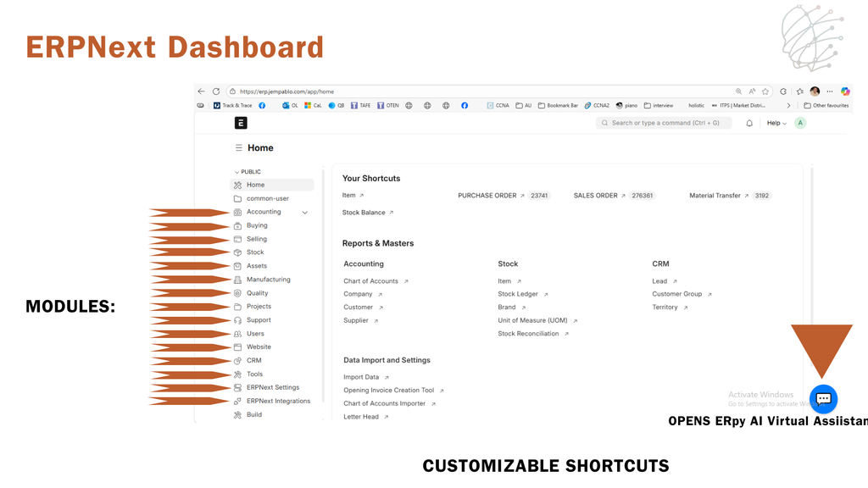Click the Buying module icon
Viewport: 868px width, 488px height.
click(x=237, y=225)
